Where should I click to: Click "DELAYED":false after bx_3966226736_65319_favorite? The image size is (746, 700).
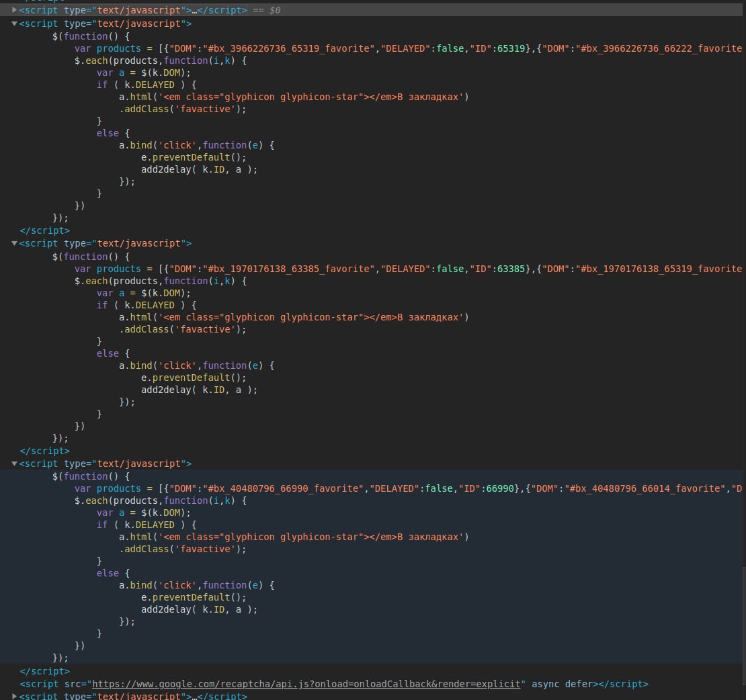pos(423,48)
